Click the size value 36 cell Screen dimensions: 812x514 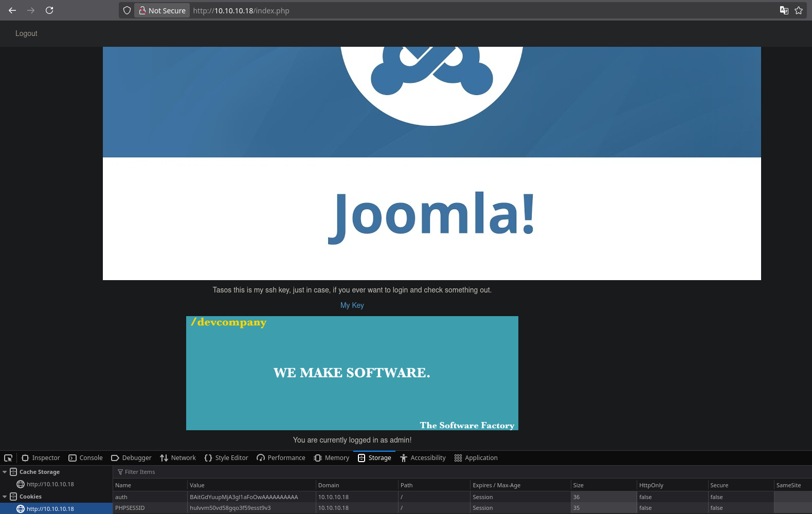604,497
